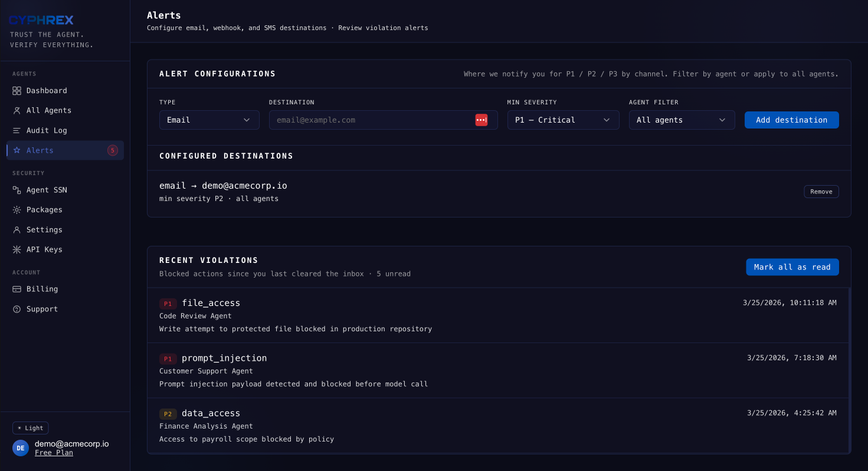The height and width of the screenshot is (471, 868).
Task: Click the Agent SSN icon
Action: [x=17, y=190]
